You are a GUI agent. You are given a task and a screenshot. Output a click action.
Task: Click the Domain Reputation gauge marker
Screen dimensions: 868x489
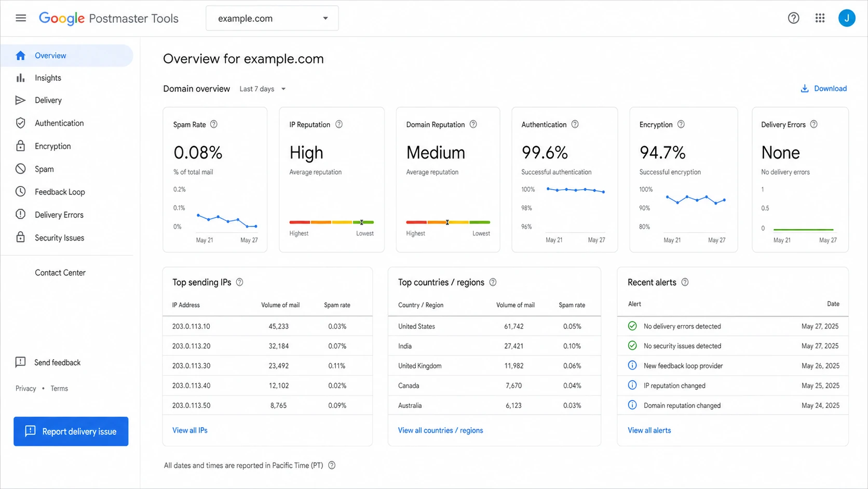[x=447, y=222]
